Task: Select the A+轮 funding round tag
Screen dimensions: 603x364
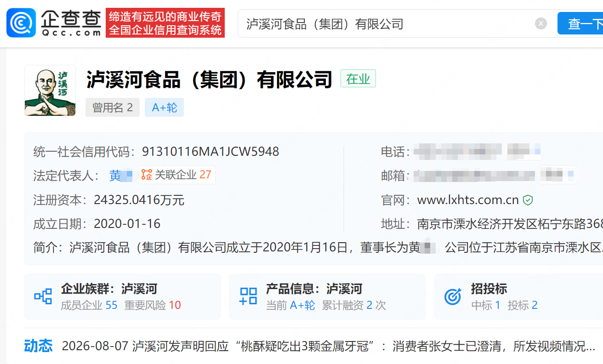Action: [x=164, y=108]
